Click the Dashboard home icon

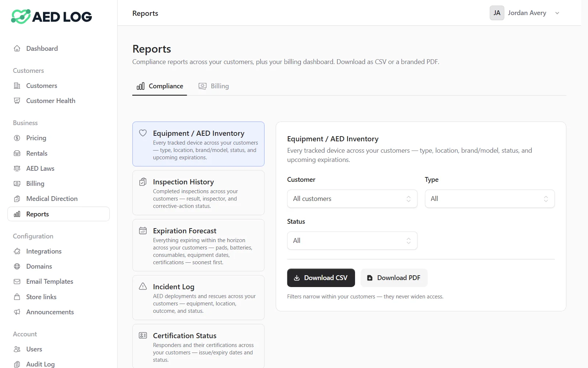pyautogui.click(x=17, y=49)
